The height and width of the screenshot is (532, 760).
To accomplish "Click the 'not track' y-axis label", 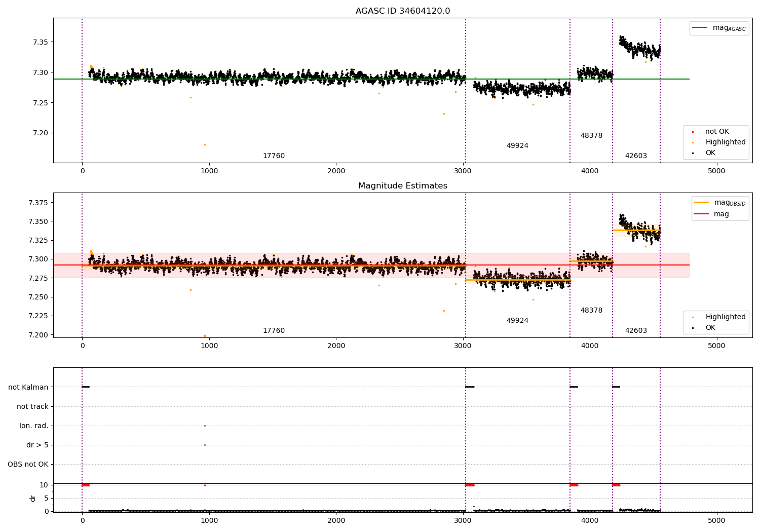I will tap(32, 406).
